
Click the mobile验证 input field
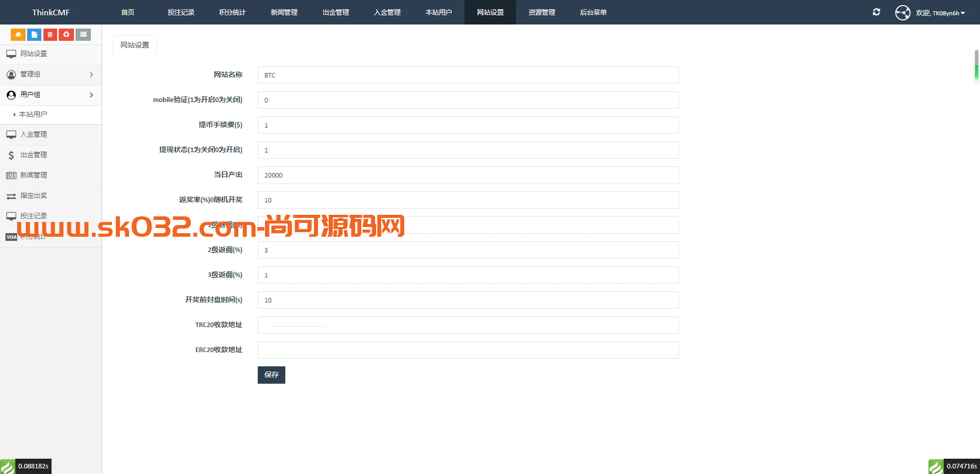[x=468, y=100]
